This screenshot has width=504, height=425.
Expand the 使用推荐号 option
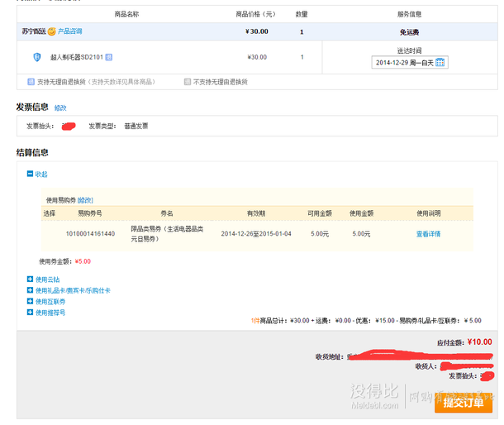click(31, 313)
